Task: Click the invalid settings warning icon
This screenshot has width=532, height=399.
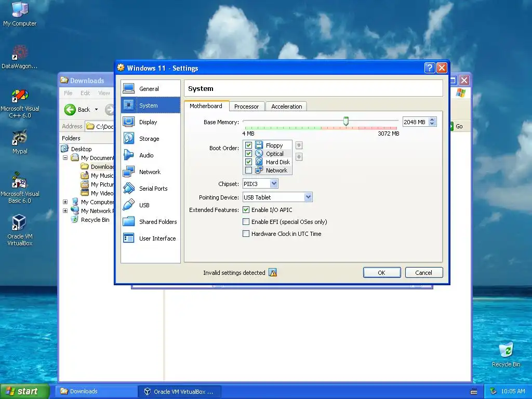Action: 273,272
